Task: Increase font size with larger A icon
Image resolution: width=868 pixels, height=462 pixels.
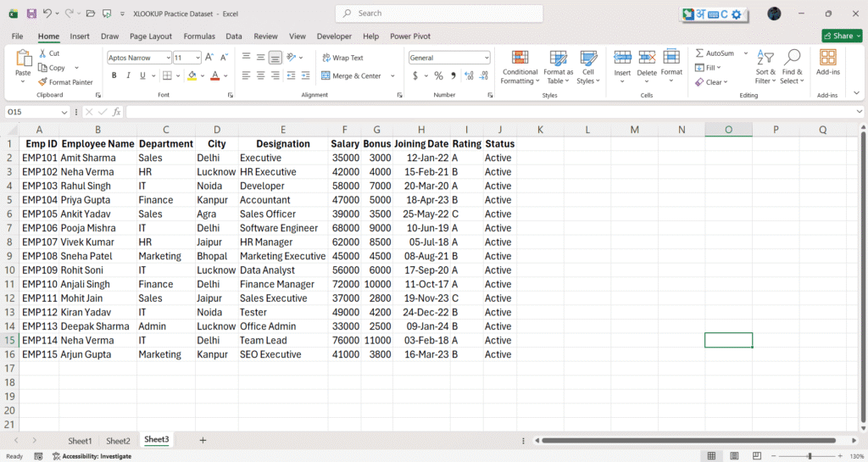Action: 209,58
